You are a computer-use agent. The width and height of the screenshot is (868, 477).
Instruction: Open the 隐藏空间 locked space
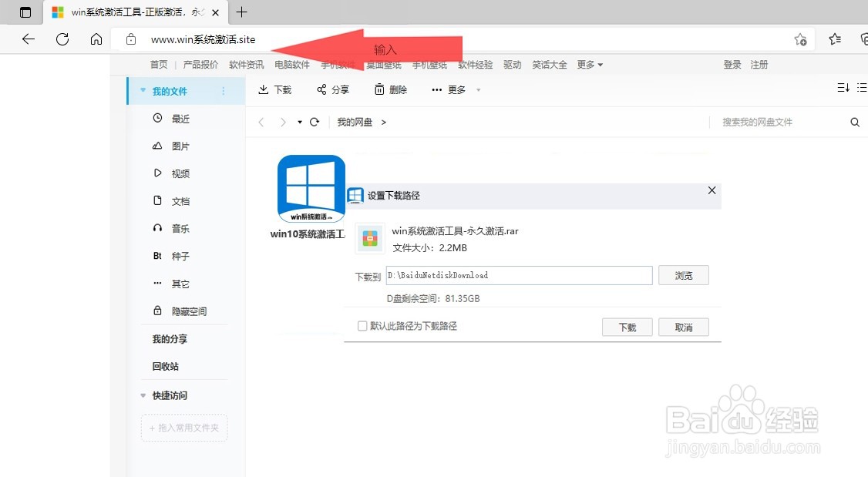(188, 311)
